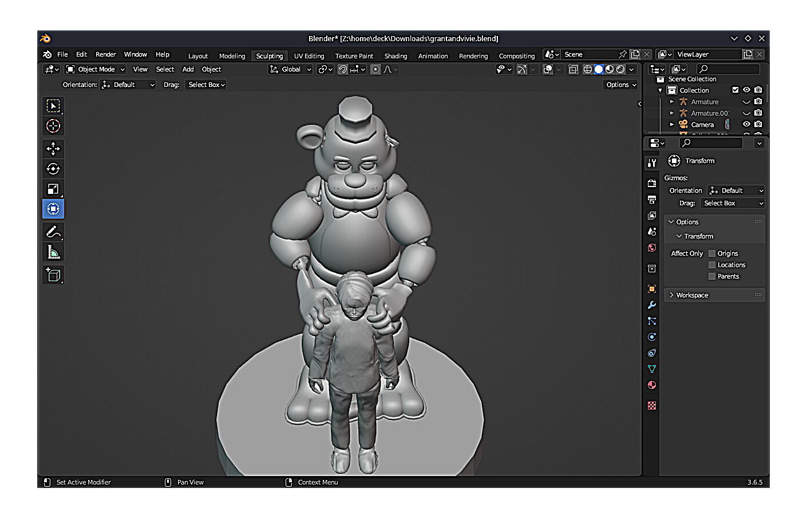Open the Object Data properties tab
The width and height of the screenshot is (807, 532).
[652, 369]
